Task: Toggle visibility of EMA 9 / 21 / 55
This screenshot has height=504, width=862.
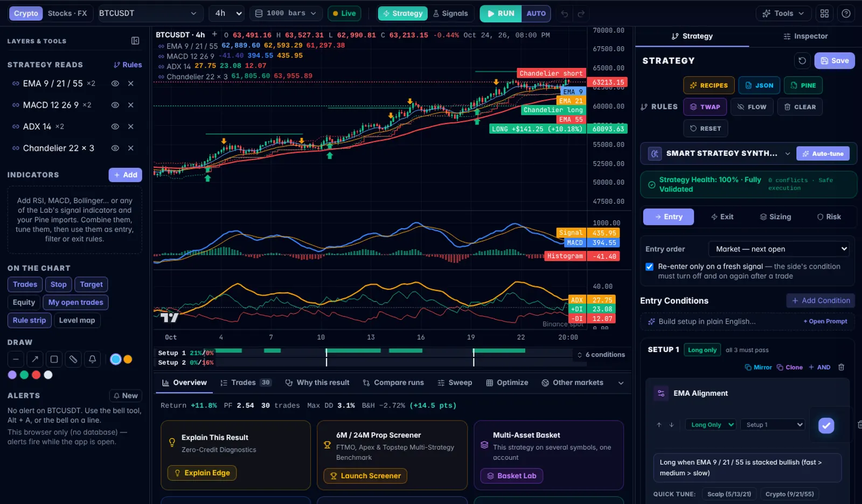Action: 115,83
